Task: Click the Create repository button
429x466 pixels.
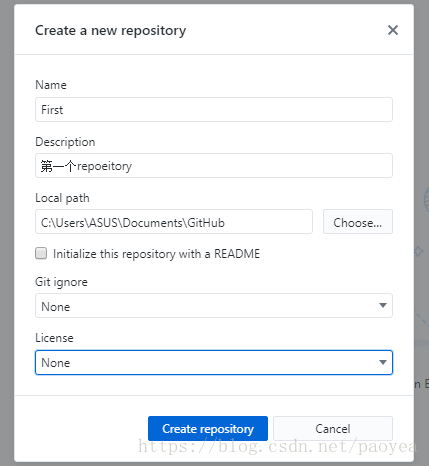Action: [208, 428]
